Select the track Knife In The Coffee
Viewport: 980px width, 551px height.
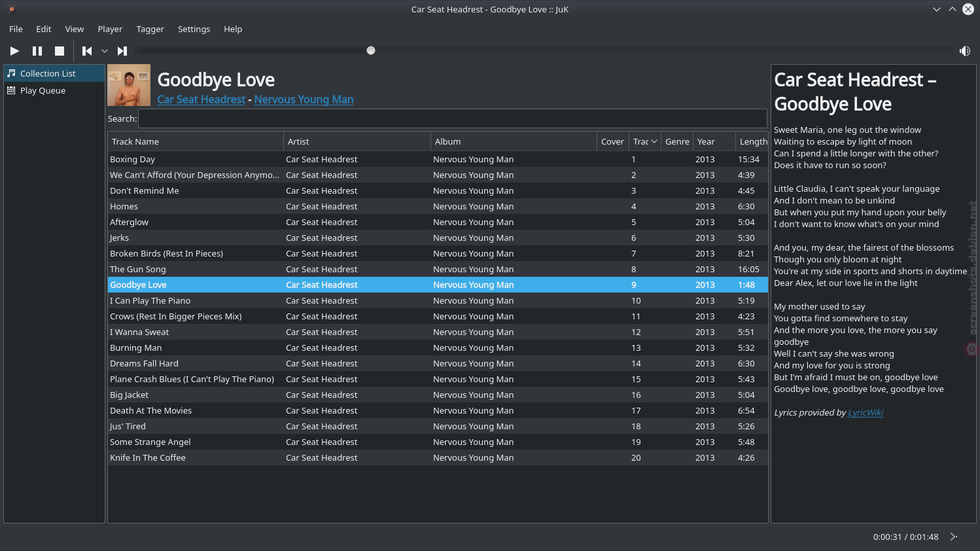click(438, 457)
